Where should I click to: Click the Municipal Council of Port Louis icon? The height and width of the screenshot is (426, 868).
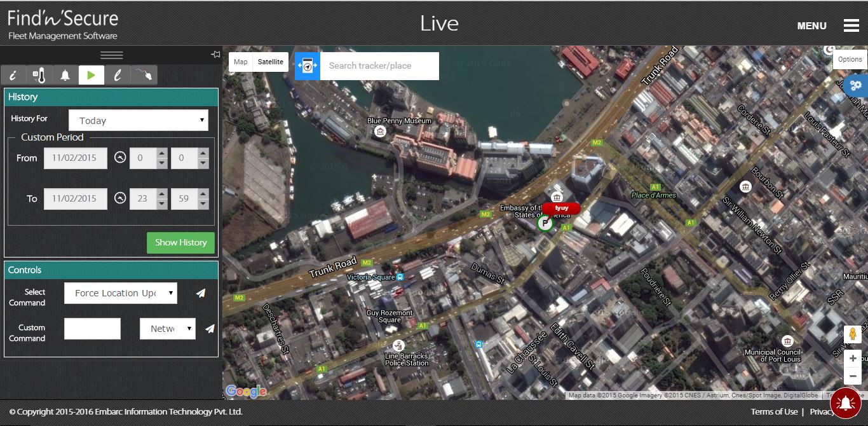coord(787,341)
